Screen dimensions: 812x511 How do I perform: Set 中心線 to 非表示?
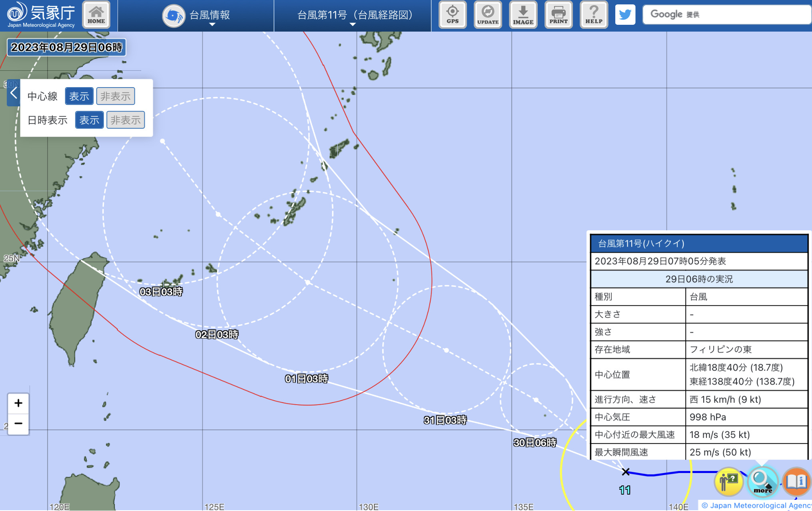tap(116, 96)
